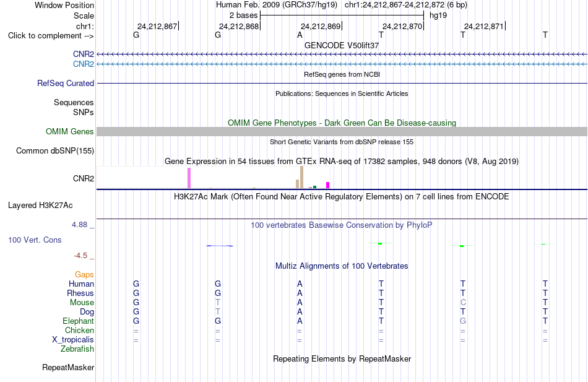Click coordinate label 24,212,869 on the ruler
The image size is (588, 382).
321,26
